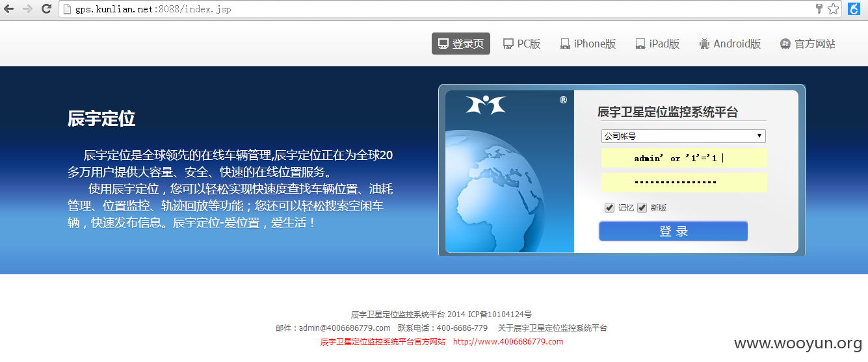Screen dimensions: 868x362
Task: Click the admin@4006686779.com email address
Action: [x=345, y=328]
